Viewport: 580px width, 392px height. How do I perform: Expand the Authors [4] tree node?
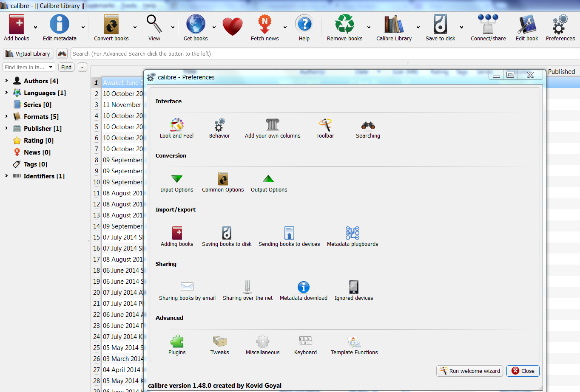[x=6, y=80]
